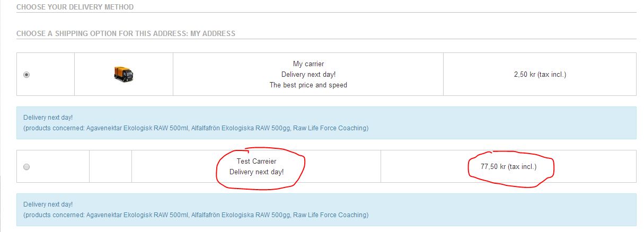
Task: Click "Delivery next day!" in first blue info box
Action: tap(48, 118)
